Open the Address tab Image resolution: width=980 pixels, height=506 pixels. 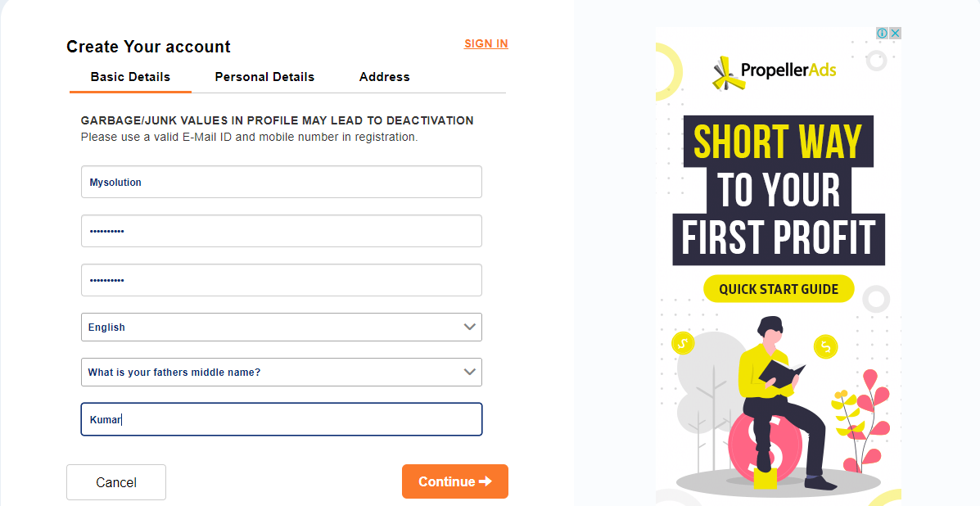click(x=384, y=77)
